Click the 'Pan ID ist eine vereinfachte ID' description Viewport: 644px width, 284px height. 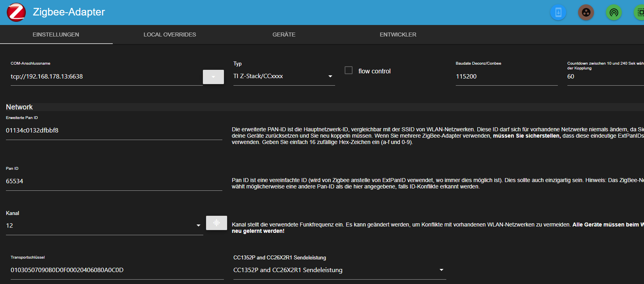click(x=438, y=183)
